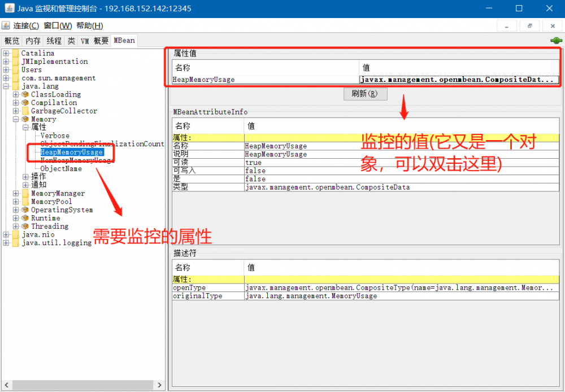Click the green connection status icon
The image size is (565, 392).
click(557, 40)
